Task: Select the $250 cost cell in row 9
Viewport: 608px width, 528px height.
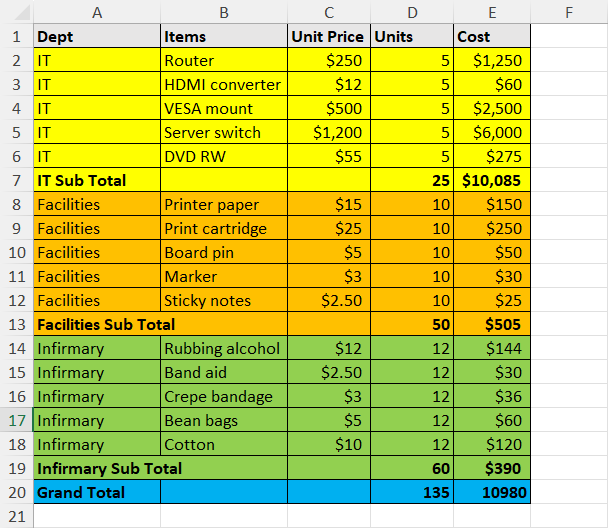Action: click(x=492, y=228)
